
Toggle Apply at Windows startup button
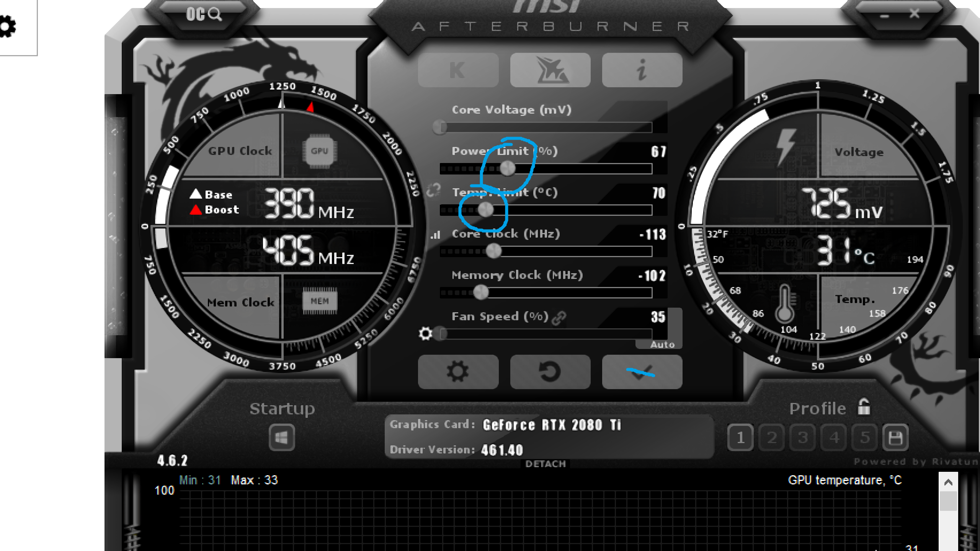[282, 438]
